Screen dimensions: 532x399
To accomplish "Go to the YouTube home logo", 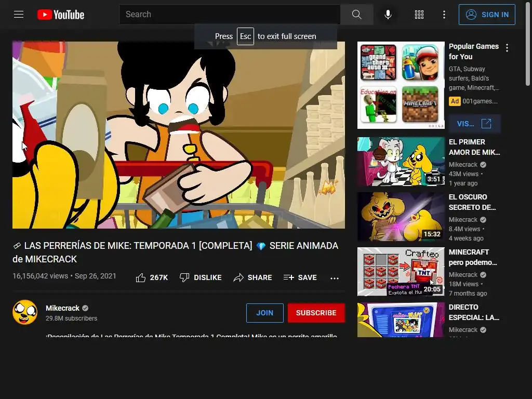I will (x=61, y=15).
